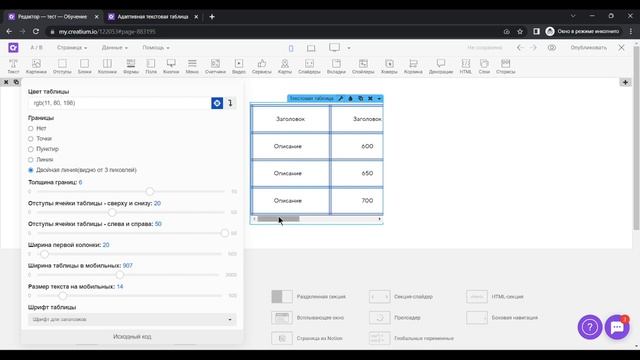This screenshot has height=360, width=640.
Task: Open the Корзина cart icon
Action: (x=413, y=66)
